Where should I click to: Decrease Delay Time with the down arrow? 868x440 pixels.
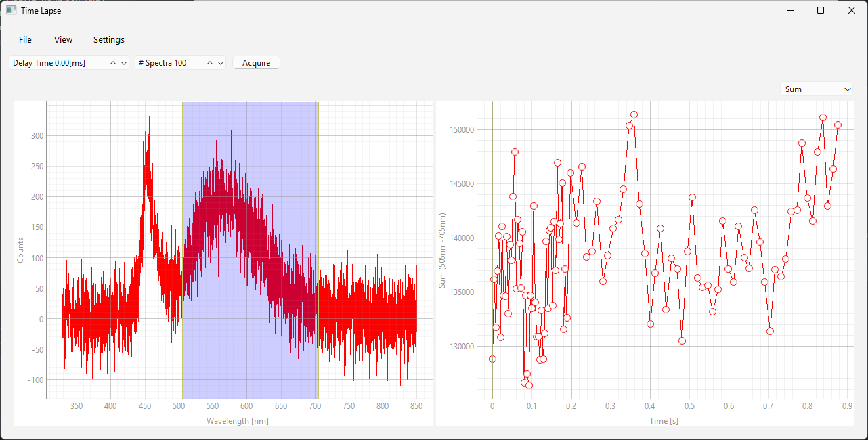click(x=123, y=63)
